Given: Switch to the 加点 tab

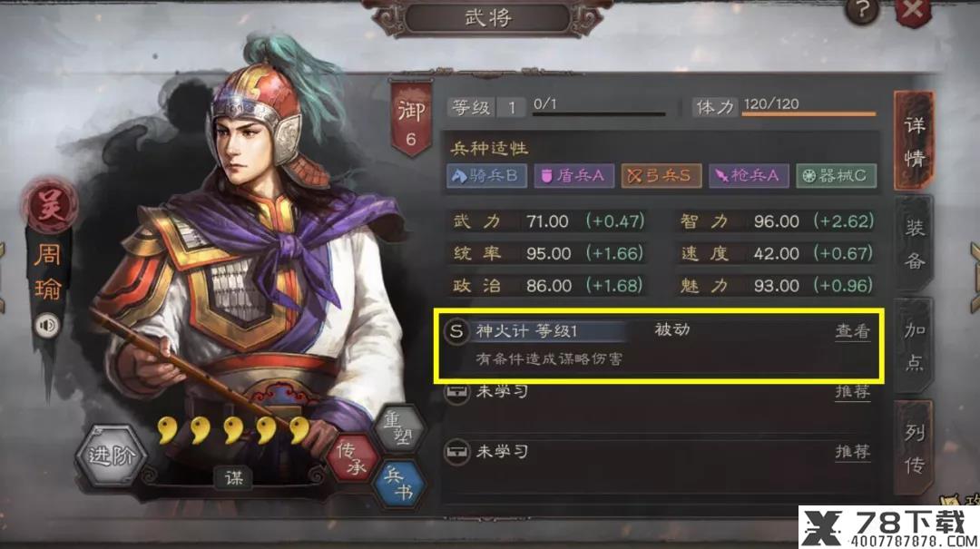Looking at the screenshot, I should pos(915,347).
